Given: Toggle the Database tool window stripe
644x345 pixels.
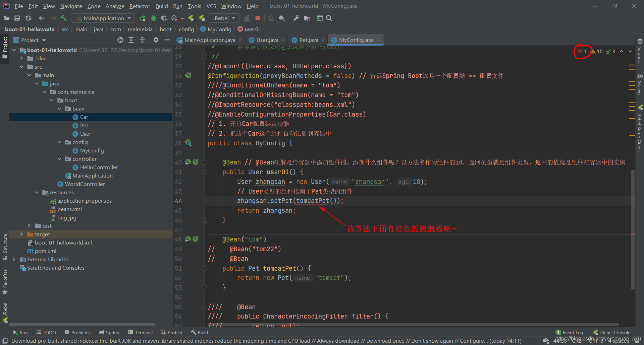Looking at the screenshot, I should (x=640, y=52).
